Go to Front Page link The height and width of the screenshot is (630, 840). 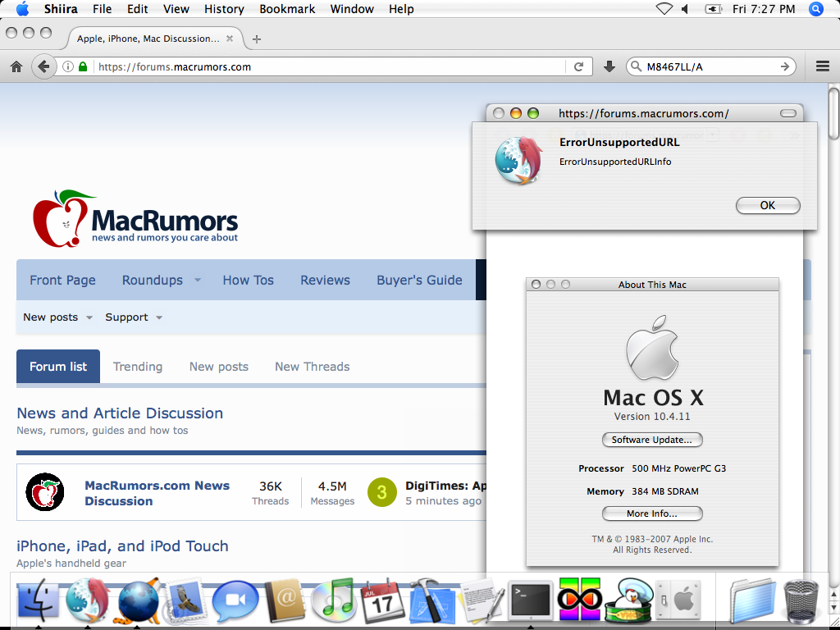62,281
